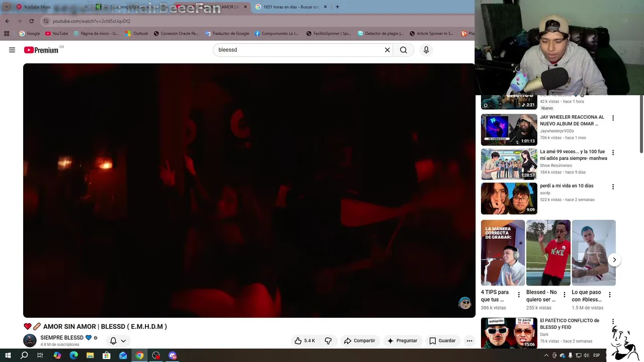
Task: Open Google bookmark
Action: [30, 34]
